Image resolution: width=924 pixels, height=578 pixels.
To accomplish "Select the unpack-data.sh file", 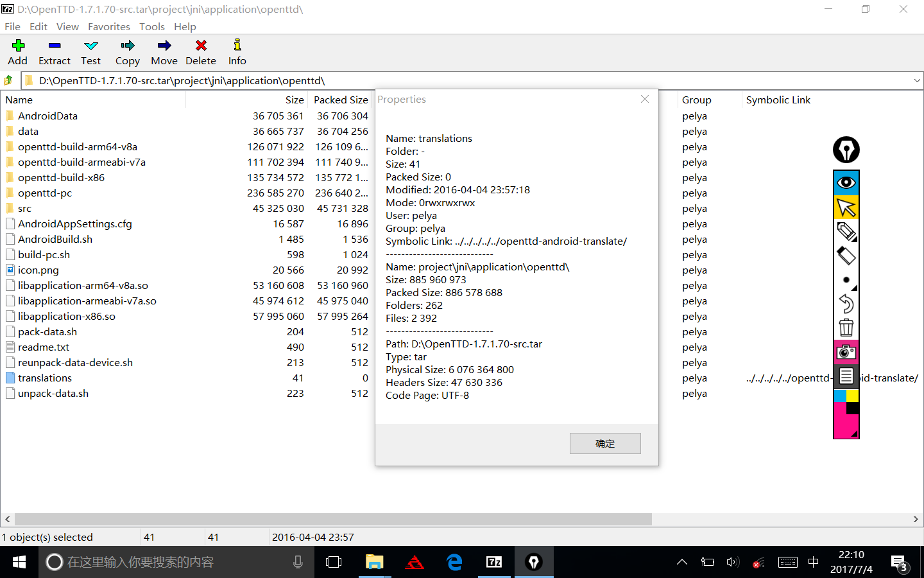I will [53, 393].
